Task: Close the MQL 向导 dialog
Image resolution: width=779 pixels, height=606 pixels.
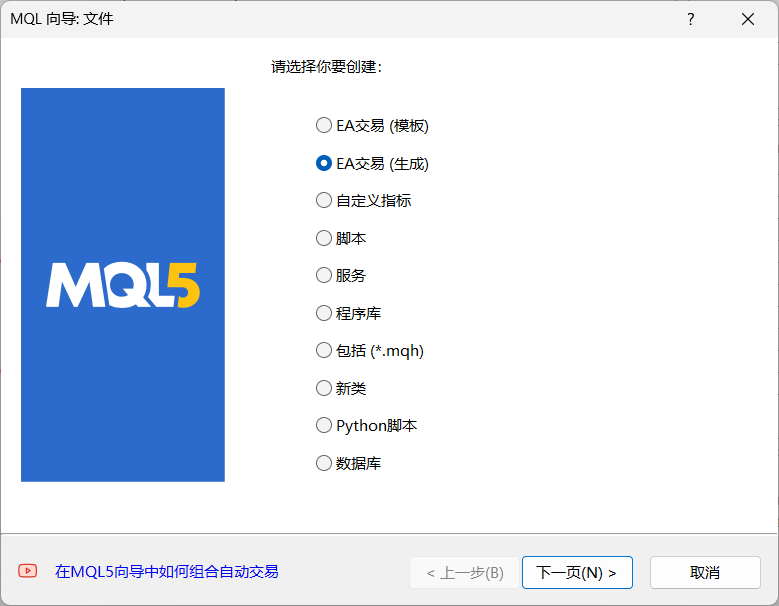Action: coord(748,19)
